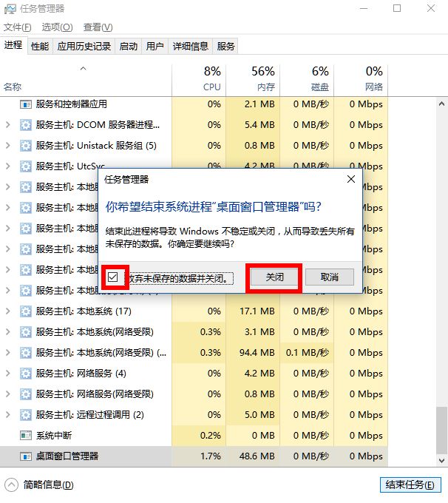
Task: Open the 选项 menu
Action: tap(57, 27)
